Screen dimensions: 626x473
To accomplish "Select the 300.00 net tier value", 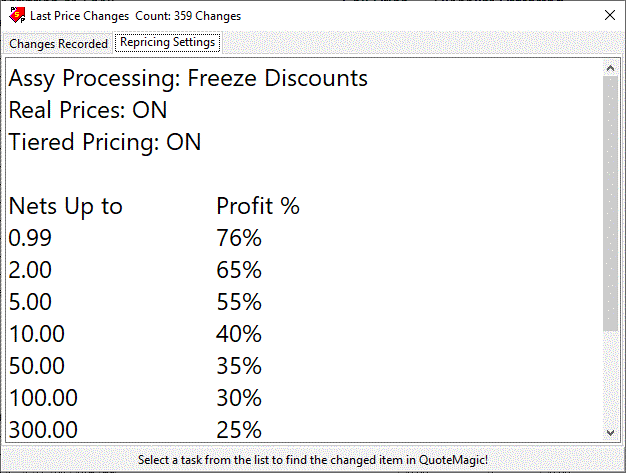I will coord(43,430).
